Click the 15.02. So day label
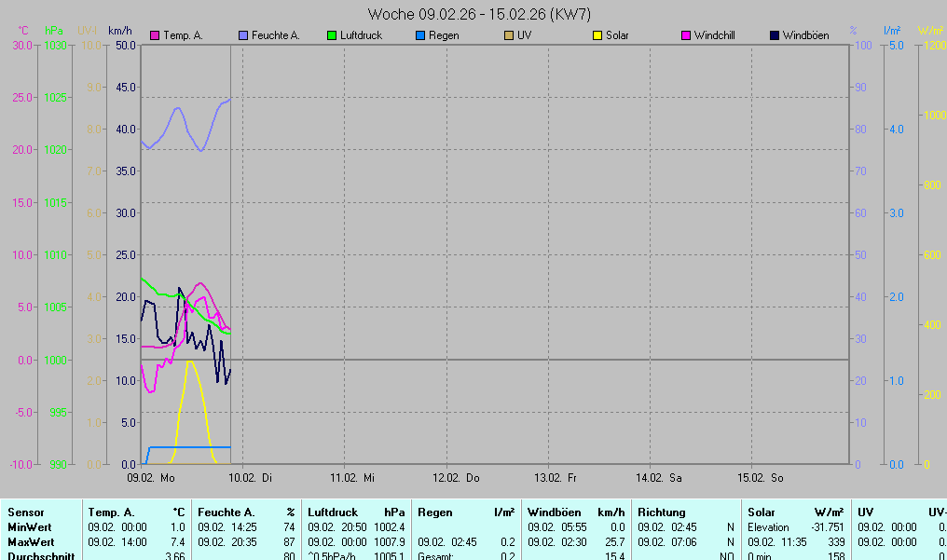The width and height of the screenshot is (947, 560). (759, 478)
